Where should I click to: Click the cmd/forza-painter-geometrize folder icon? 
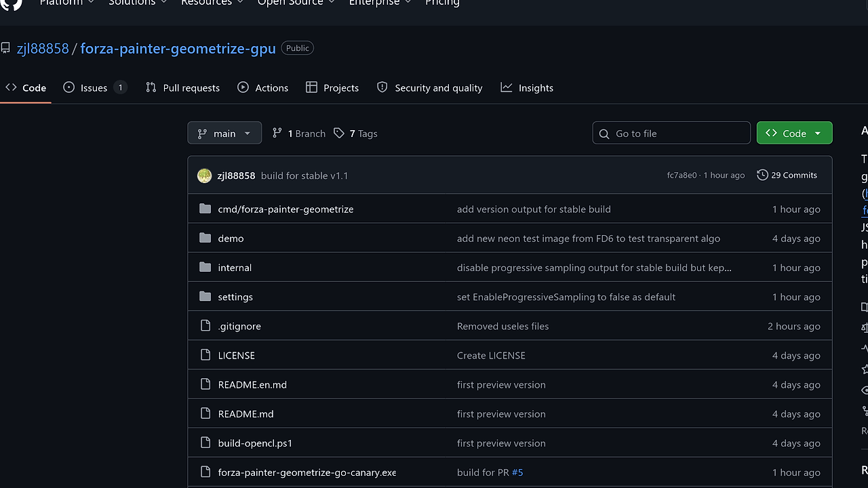click(205, 209)
